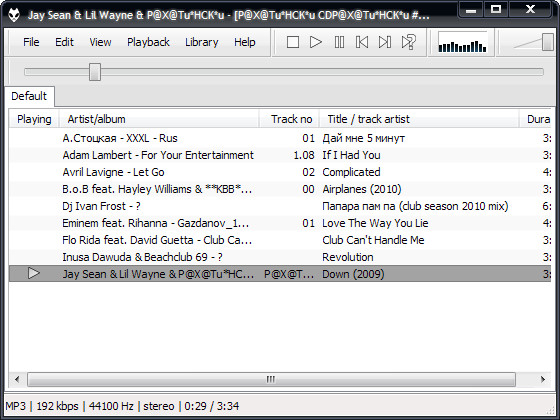The width and height of the screenshot is (560, 420).
Task: Select Inusa Dawuda & Beachclub 69 row
Action: pos(280,257)
